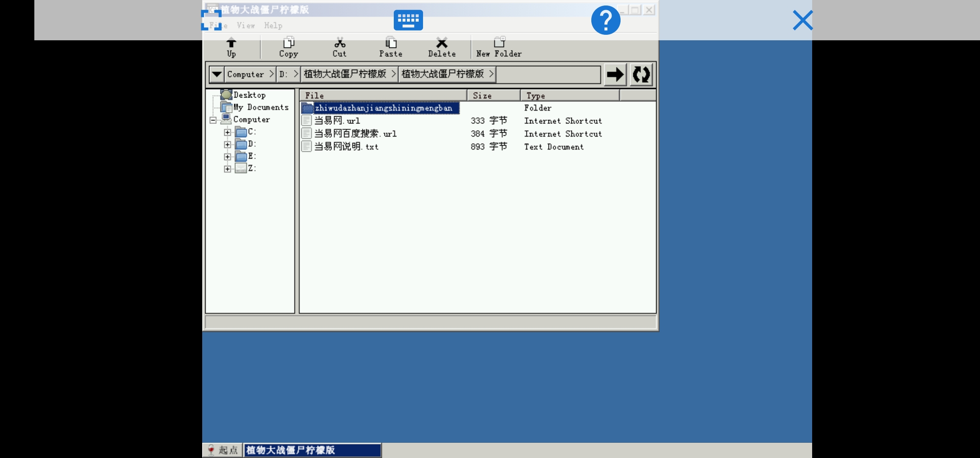Click 333 字节 size cell
Screen dimensions: 980x458
click(489, 121)
